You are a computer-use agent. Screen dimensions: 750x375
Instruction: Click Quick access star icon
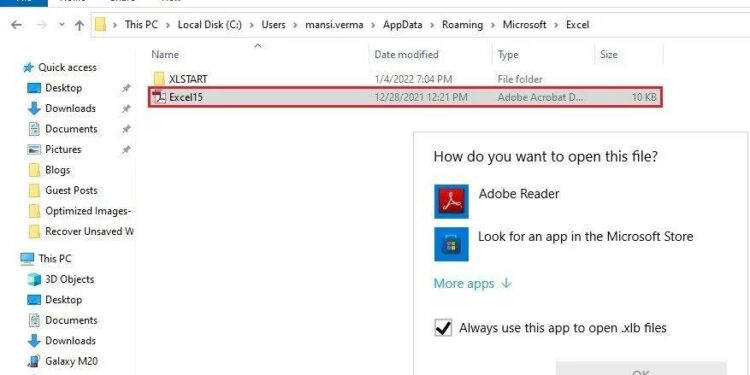pyautogui.click(x=28, y=67)
